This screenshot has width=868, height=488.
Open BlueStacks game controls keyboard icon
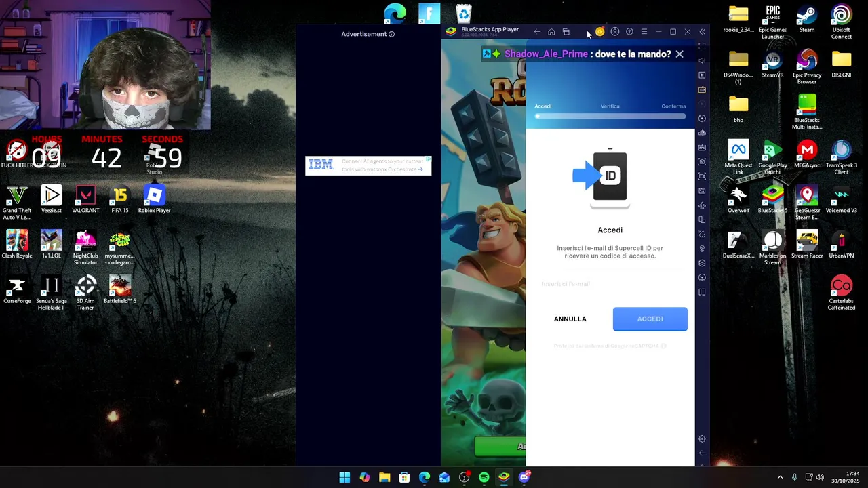(x=702, y=89)
